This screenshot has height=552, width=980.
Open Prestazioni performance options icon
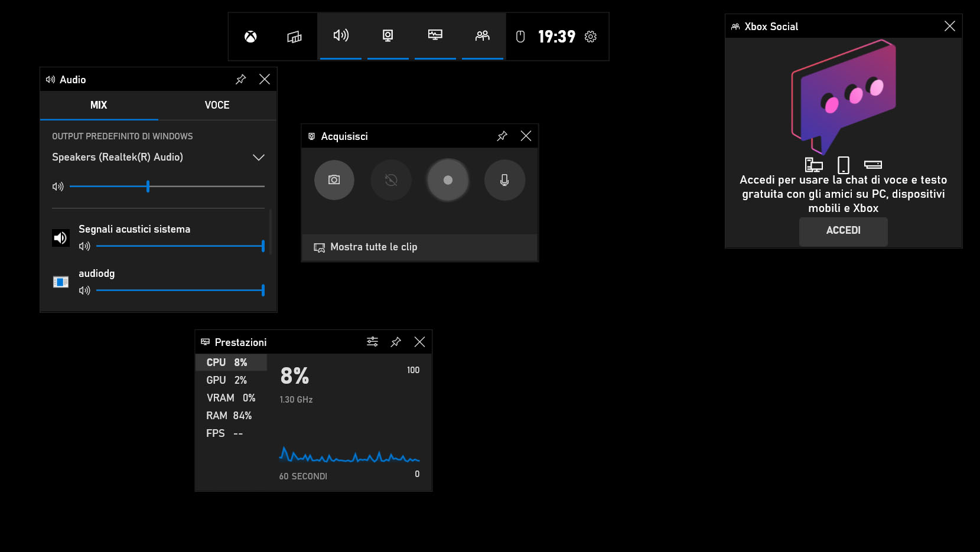tap(372, 342)
